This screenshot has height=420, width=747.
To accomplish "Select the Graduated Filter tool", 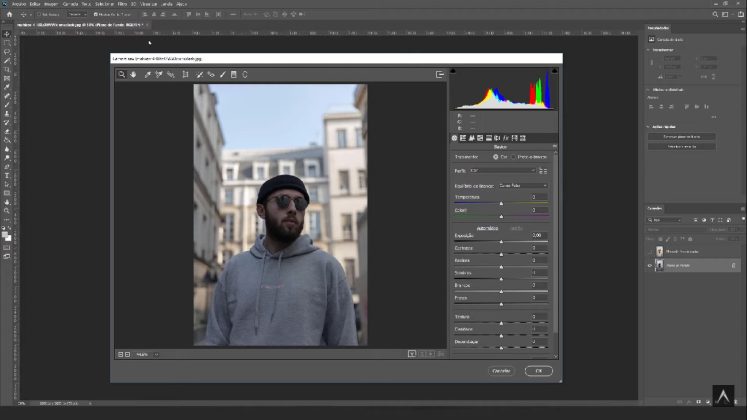I will pos(234,74).
